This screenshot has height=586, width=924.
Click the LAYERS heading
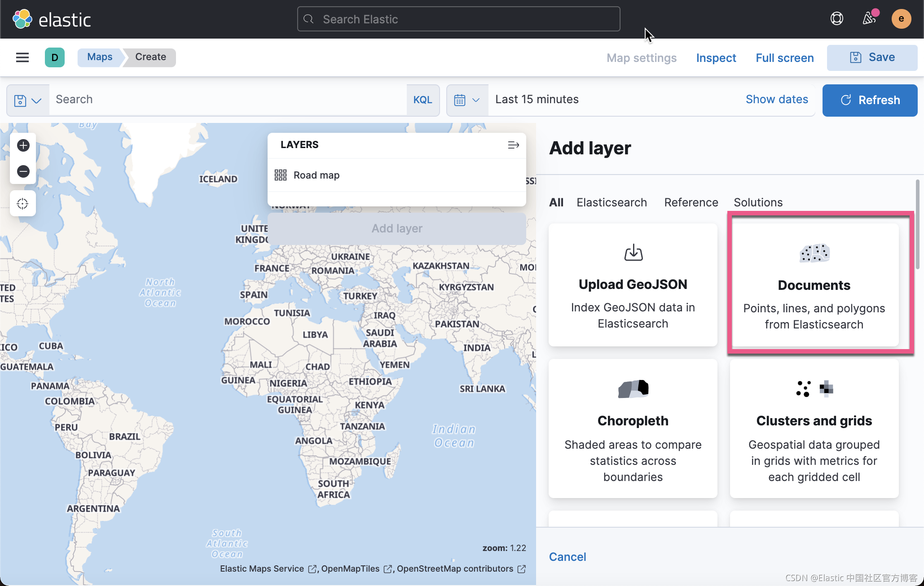(299, 144)
